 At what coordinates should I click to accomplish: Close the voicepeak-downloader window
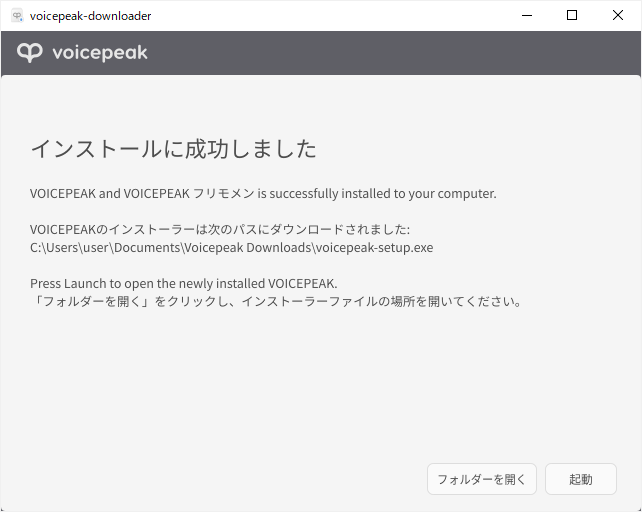618,16
